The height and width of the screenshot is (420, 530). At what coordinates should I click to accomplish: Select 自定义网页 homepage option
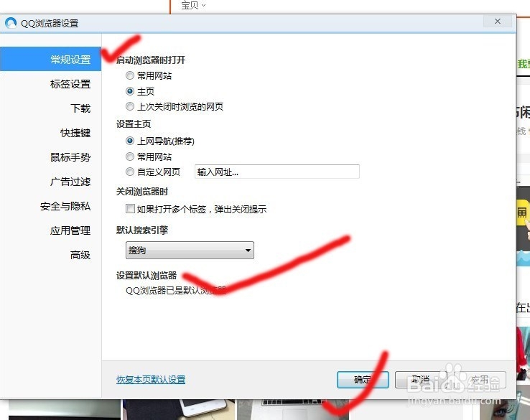(x=130, y=172)
